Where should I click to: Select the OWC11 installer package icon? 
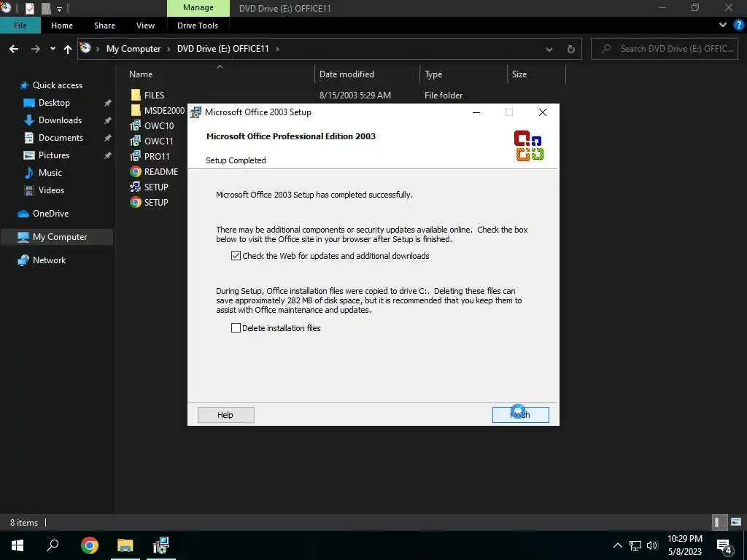coord(136,141)
